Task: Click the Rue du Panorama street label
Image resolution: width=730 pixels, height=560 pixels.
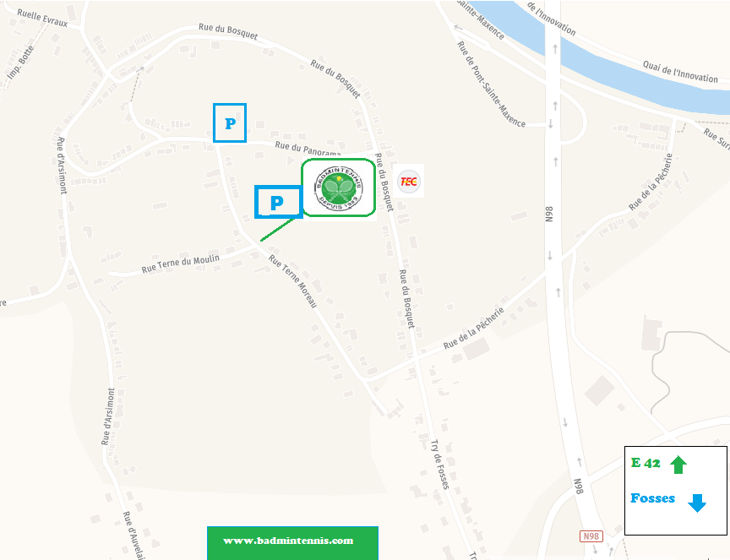Action: (308, 149)
